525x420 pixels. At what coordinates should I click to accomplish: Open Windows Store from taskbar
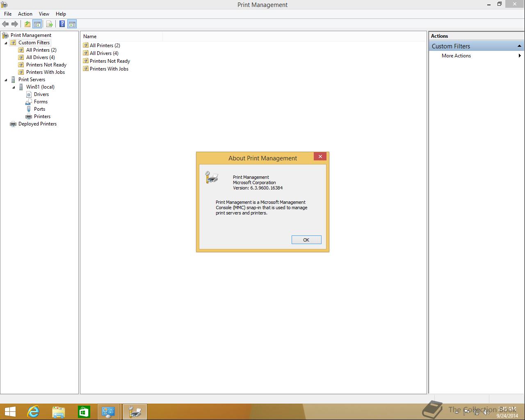click(x=84, y=412)
